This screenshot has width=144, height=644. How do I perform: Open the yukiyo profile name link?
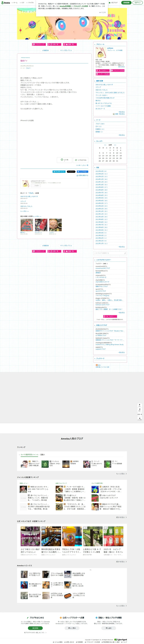click(110, 48)
